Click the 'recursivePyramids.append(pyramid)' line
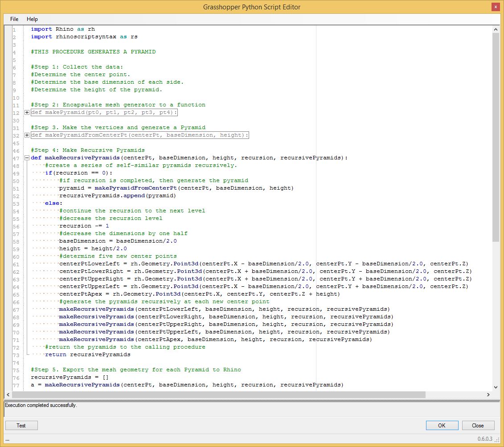504x447 pixels. click(118, 196)
